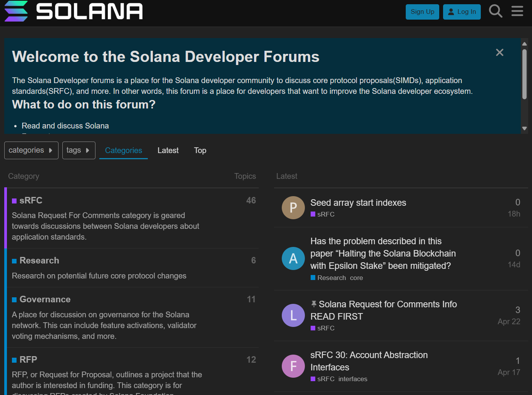Click the Research category description text
Viewport: 532px width, 395px height.
[x=99, y=276]
